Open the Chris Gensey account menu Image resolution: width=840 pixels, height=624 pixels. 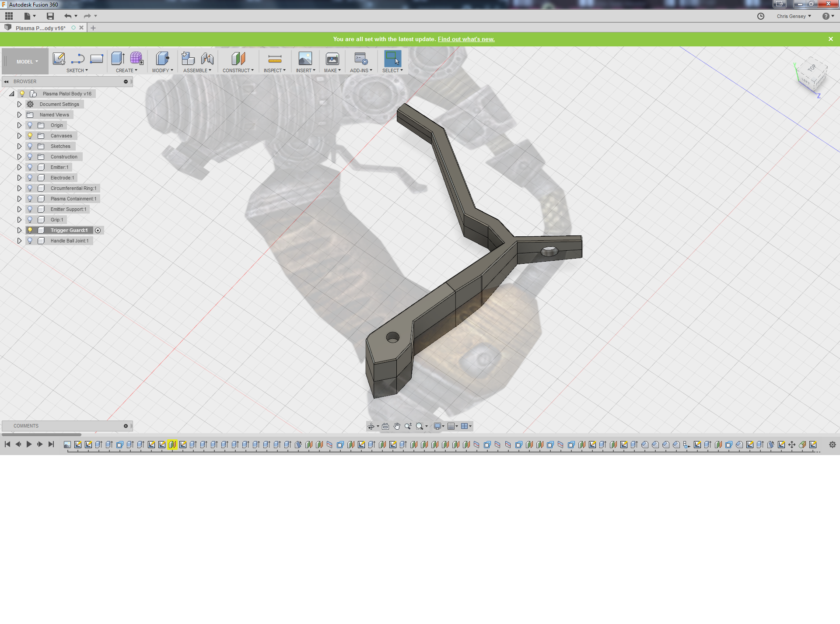[x=794, y=16]
